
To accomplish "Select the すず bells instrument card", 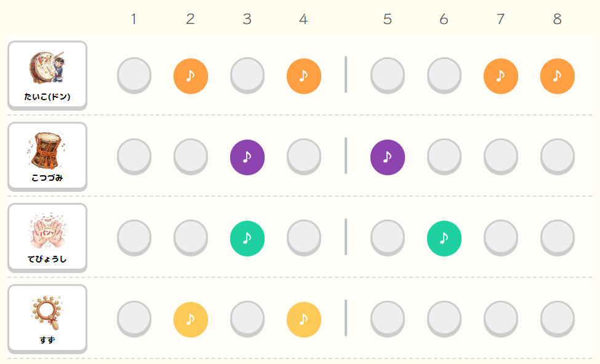I will [47, 318].
